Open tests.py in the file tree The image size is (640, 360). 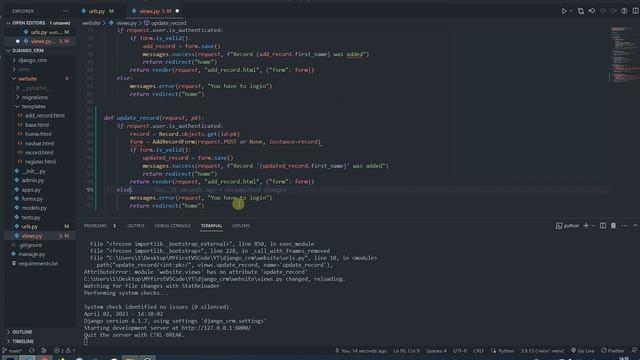(x=31, y=218)
